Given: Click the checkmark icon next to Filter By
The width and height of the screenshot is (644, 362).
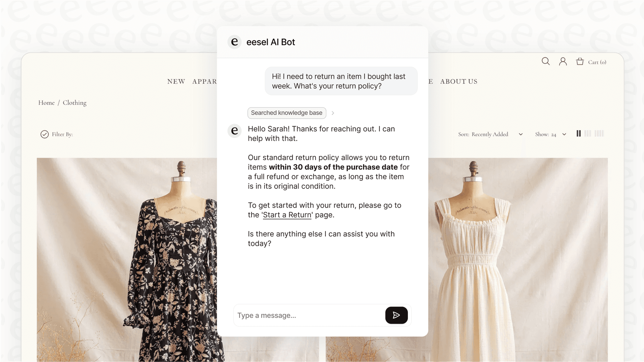Looking at the screenshot, I should pos(44,134).
